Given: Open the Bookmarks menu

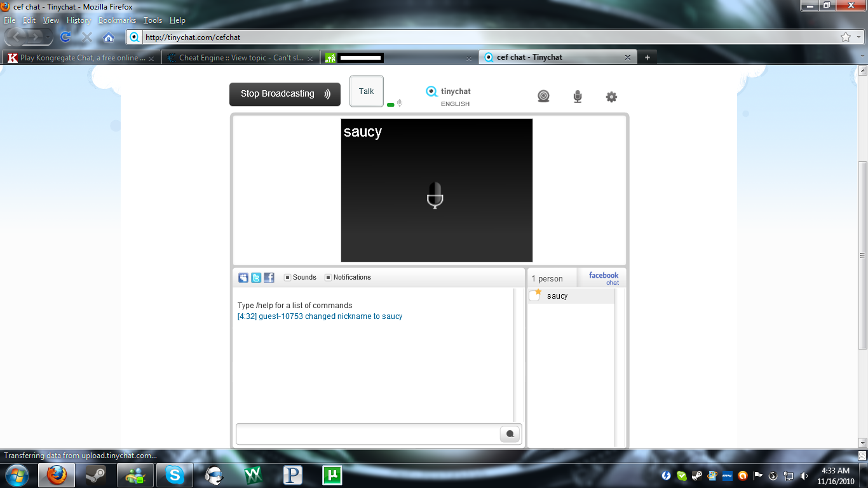Looking at the screenshot, I should click(117, 20).
